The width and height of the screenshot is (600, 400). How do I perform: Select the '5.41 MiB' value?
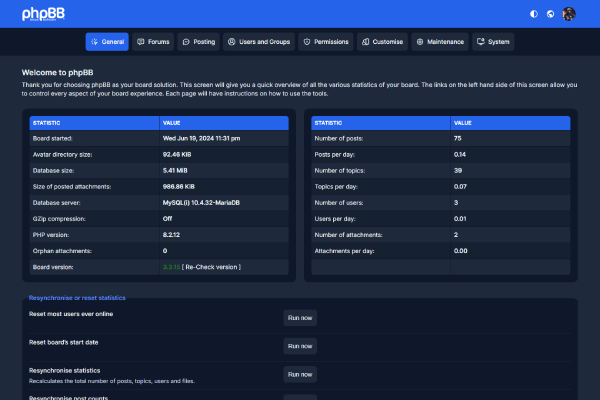(x=175, y=171)
